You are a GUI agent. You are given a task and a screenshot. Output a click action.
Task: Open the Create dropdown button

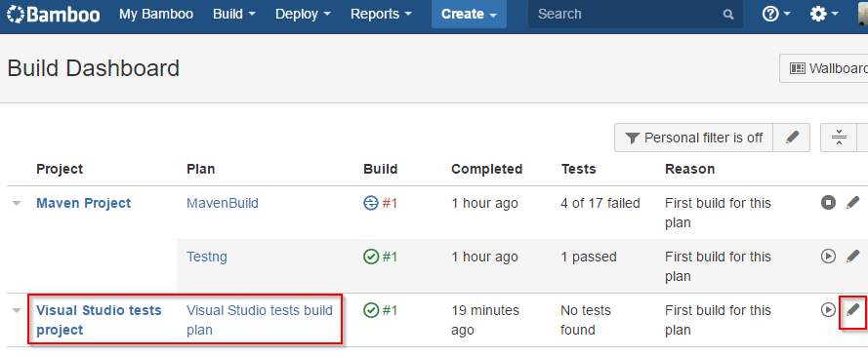[x=469, y=14]
